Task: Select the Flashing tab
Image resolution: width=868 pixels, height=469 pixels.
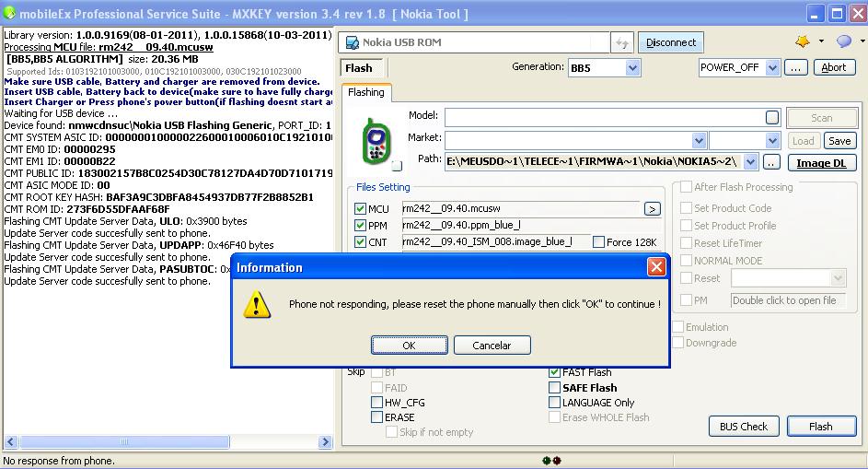Action: (x=366, y=92)
